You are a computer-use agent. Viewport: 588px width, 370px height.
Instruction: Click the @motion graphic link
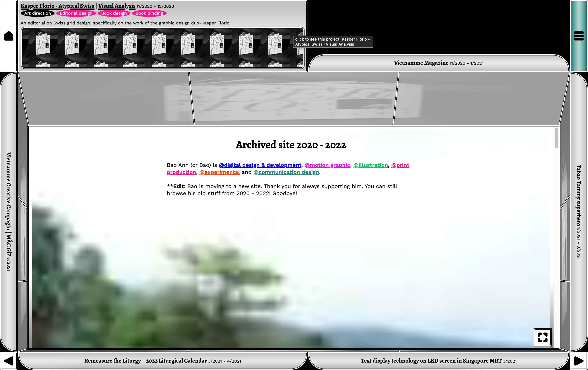(327, 165)
